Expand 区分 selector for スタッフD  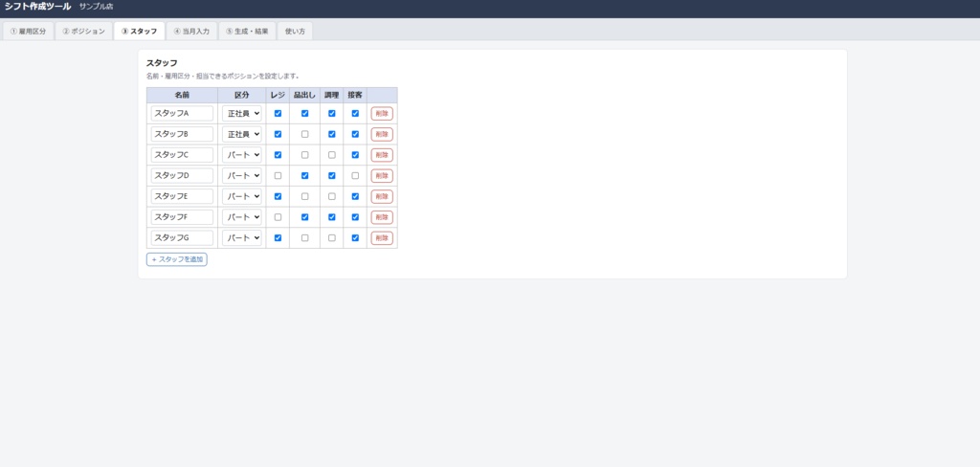tap(242, 176)
